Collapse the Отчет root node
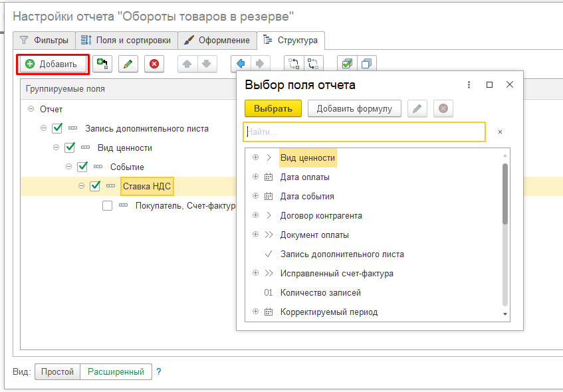 coord(31,109)
